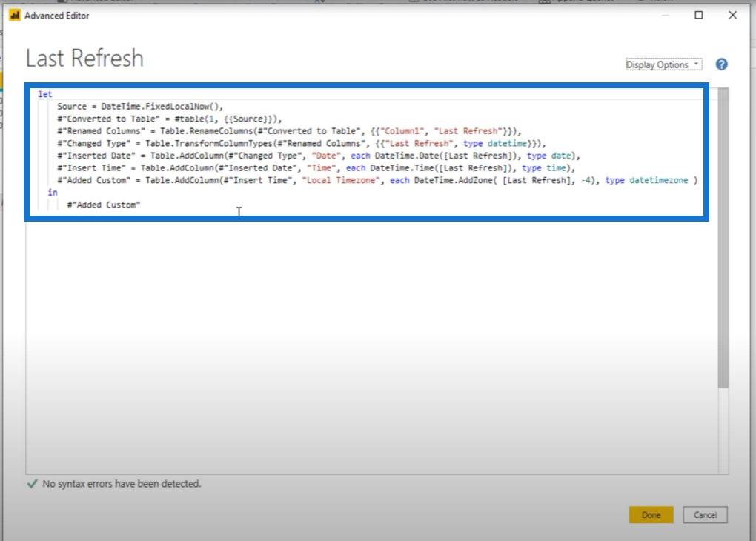
Task: Click the green syntax check mark icon
Action: pyautogui.click(x=33, y=484)
